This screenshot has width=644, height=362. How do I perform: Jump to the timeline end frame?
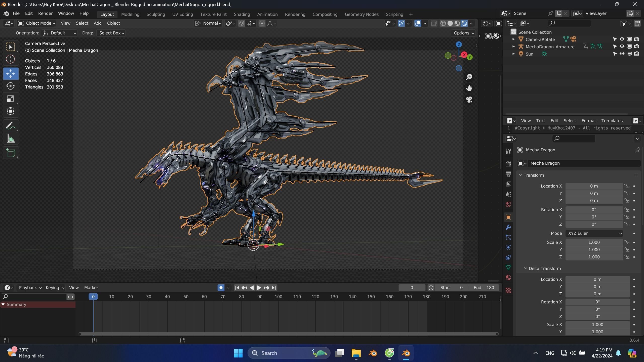point(274,288)
